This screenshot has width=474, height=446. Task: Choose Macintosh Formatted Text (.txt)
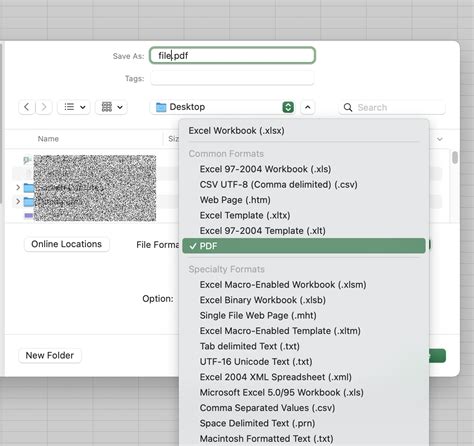(x=304, y=438)
